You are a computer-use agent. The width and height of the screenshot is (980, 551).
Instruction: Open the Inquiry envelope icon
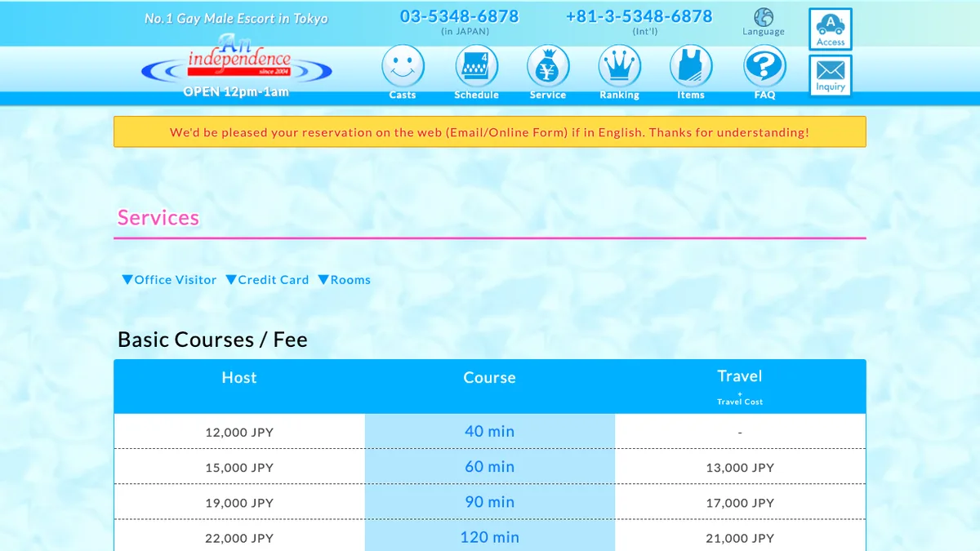tap(831, 75)
